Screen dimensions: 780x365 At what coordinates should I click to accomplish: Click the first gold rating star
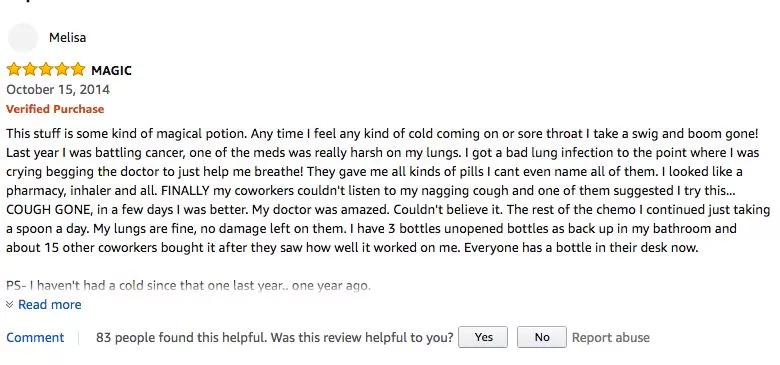pyautogui.click(x=14, y=70)
